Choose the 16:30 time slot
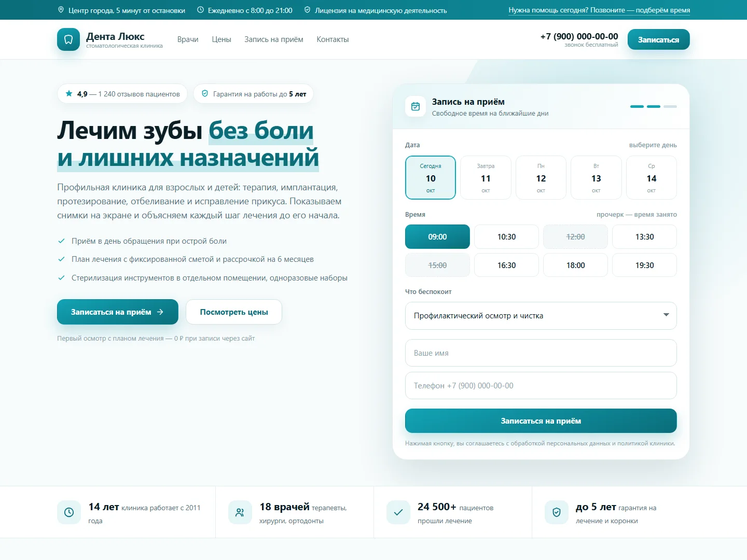 pos(506,265)
